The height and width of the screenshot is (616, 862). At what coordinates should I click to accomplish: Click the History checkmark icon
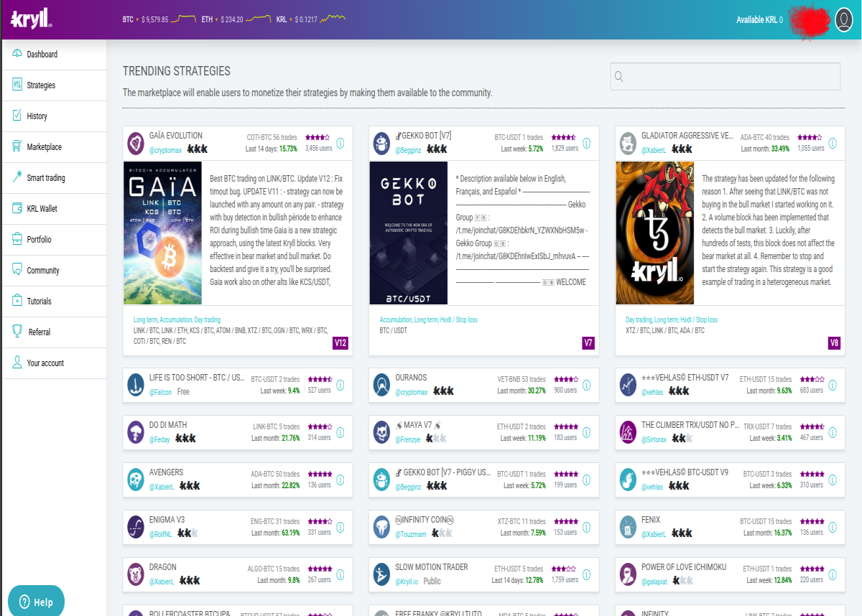point(17,116)
